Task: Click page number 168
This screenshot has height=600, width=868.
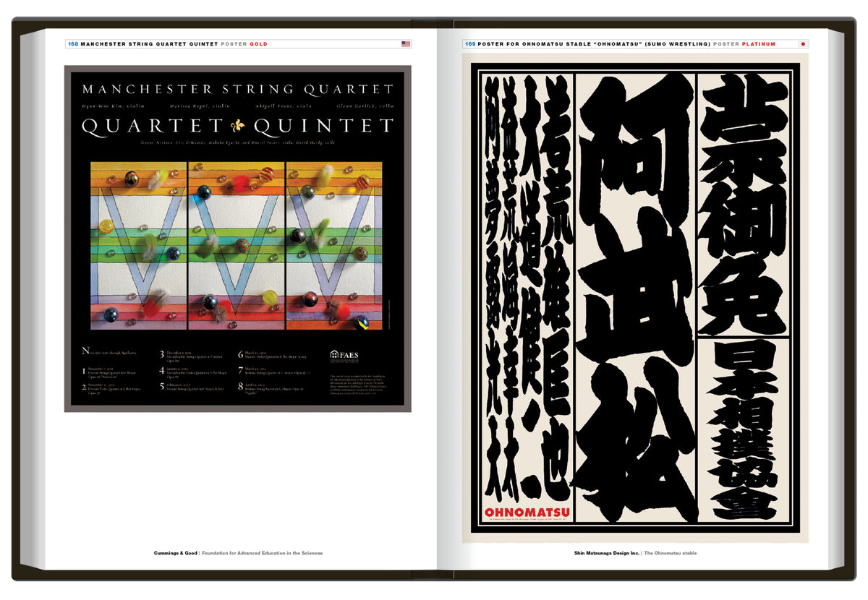Action: click(x=73, y=44)
